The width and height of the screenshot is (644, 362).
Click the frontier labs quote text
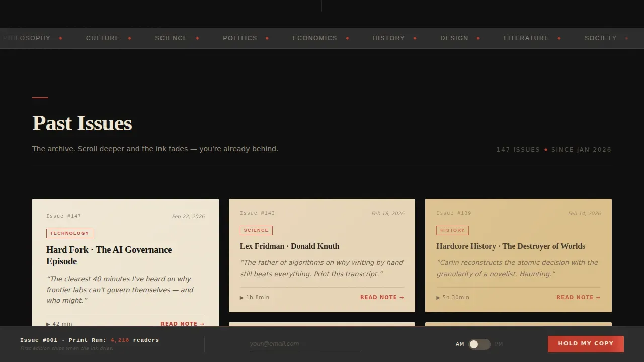(120, 290)
